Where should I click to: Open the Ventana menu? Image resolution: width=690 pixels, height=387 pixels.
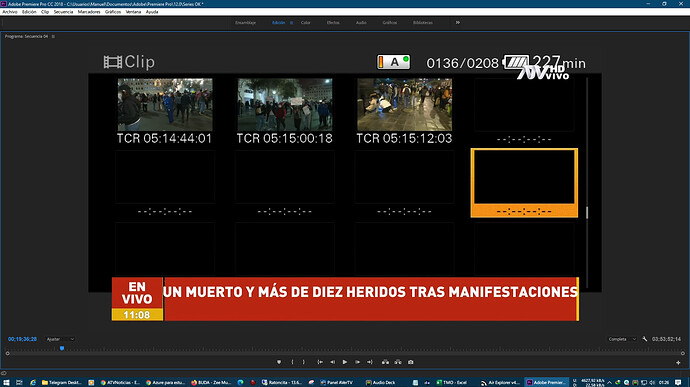[x=133, y=12]
